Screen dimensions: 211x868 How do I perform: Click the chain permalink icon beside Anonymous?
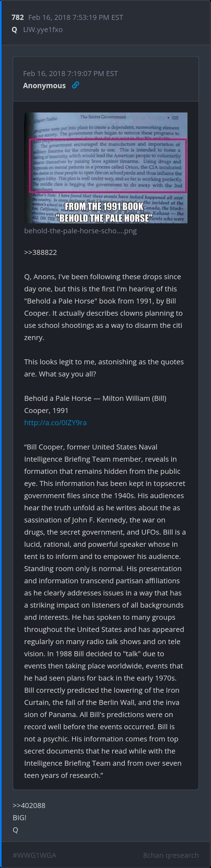tap(76, 85)
